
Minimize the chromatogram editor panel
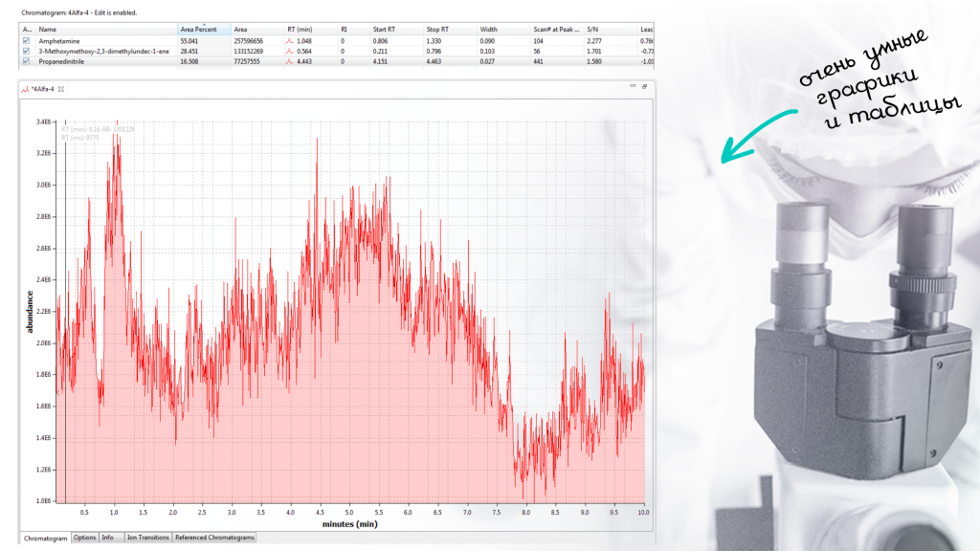[634, 87]
